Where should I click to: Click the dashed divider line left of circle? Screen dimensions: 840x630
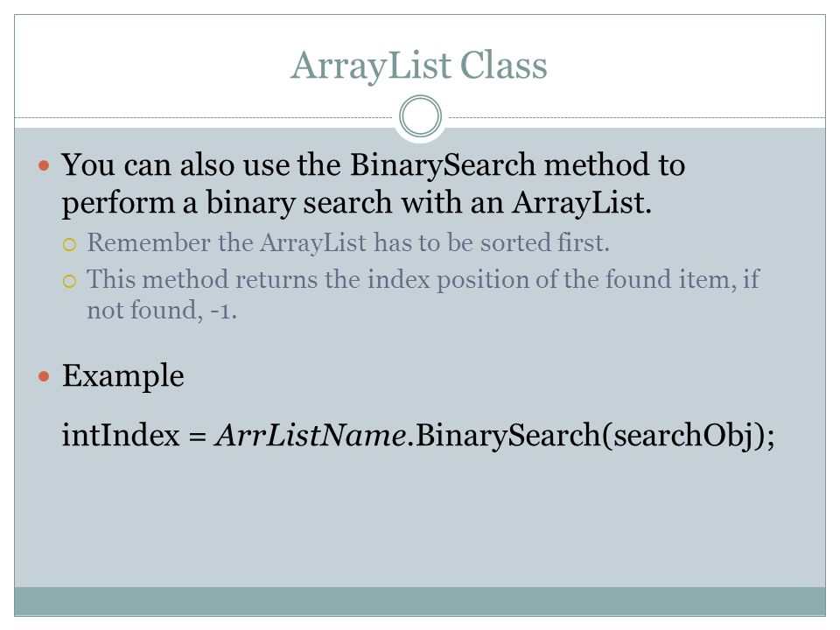[204, 117]
